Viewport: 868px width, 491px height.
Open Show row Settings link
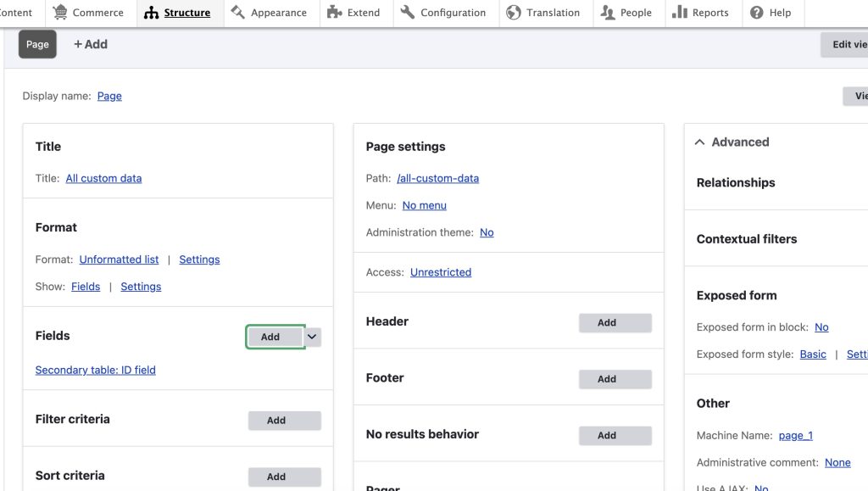pos(142,286)
